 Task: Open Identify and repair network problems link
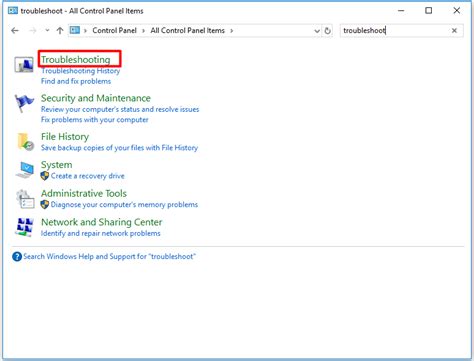101,233
